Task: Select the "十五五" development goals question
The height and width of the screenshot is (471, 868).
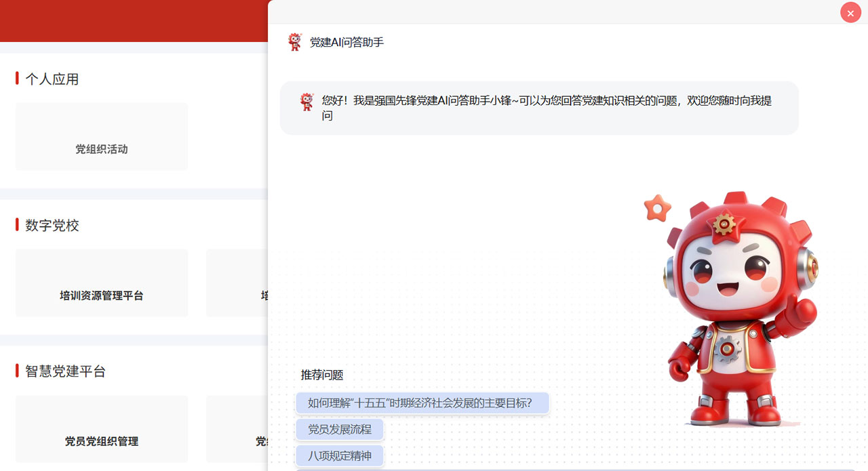Action: [422, 403]
